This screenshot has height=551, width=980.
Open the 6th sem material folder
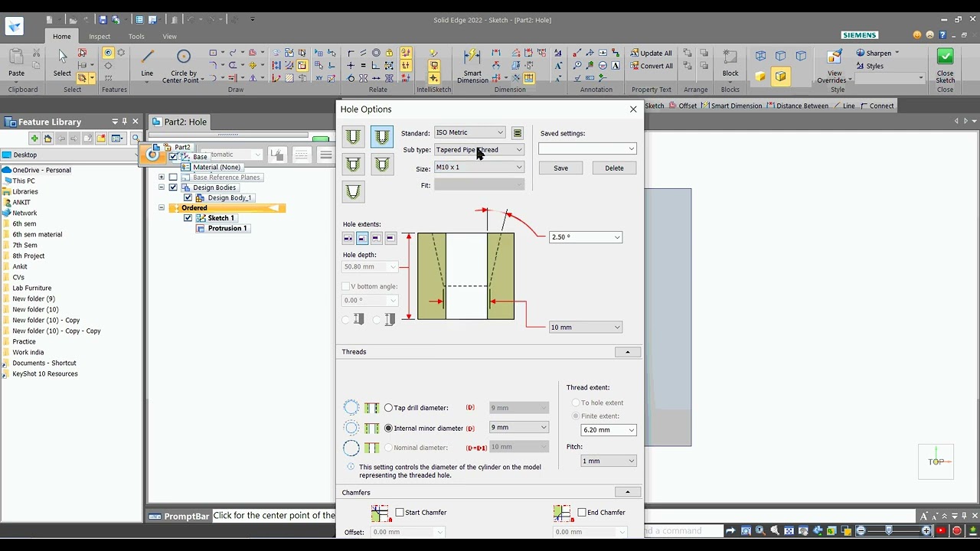click(x=38, y=234)
